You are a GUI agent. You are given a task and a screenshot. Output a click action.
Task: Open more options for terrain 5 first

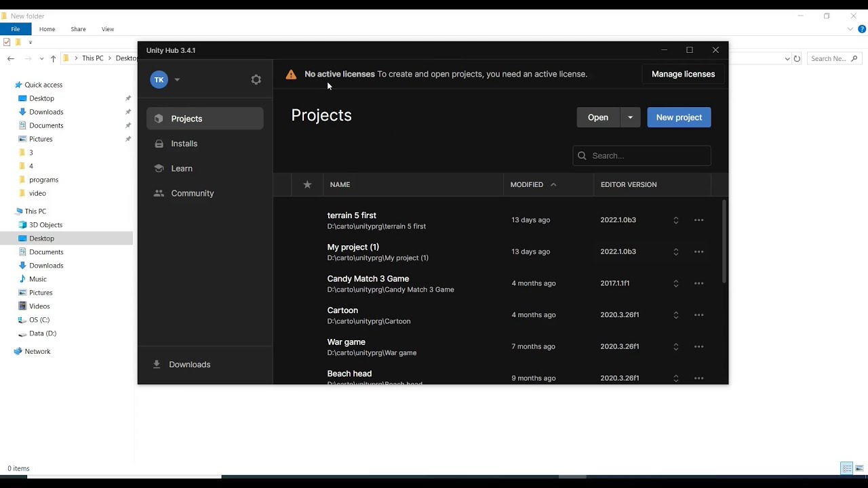pos(698,220)
